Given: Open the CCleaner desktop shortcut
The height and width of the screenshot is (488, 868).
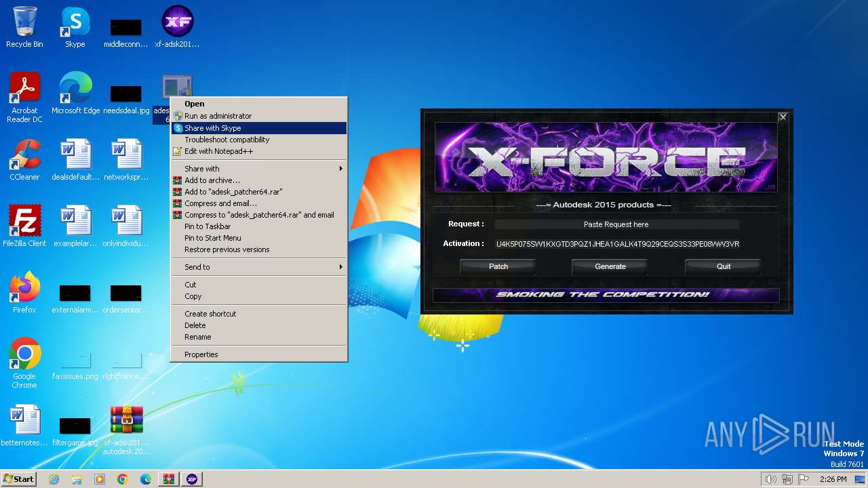Looking at the screenshot, I should (x=24, y=160).
